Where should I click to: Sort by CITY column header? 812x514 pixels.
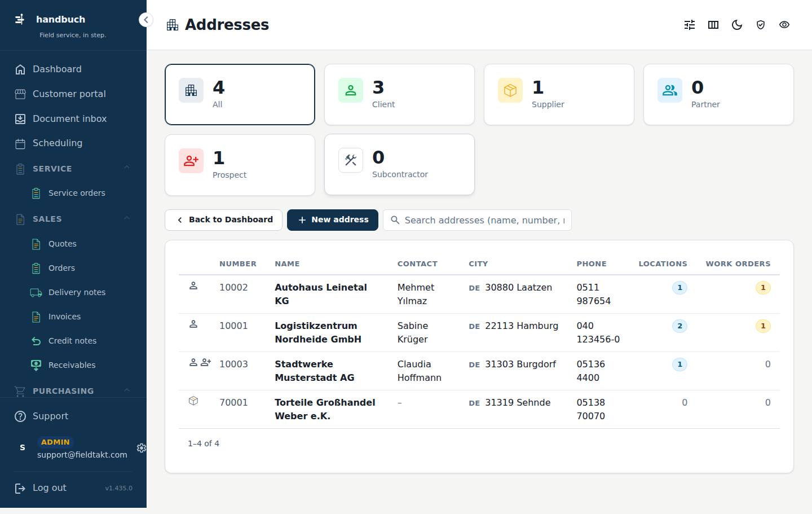478,263
